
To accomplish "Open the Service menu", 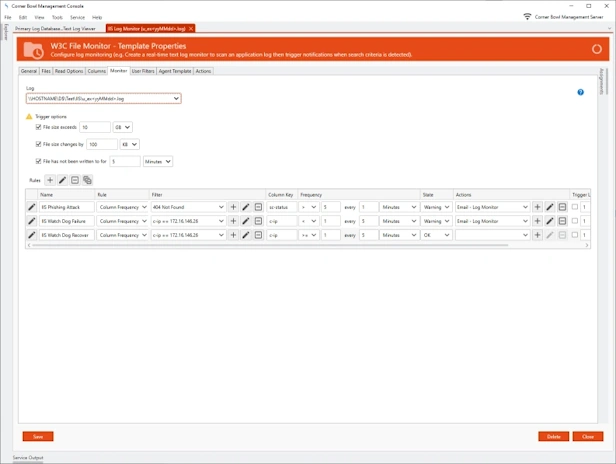I will click(x=77, y=17).
